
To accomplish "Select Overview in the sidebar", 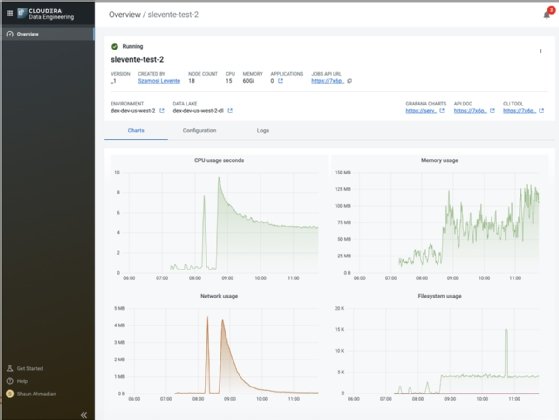I will 48,34.
